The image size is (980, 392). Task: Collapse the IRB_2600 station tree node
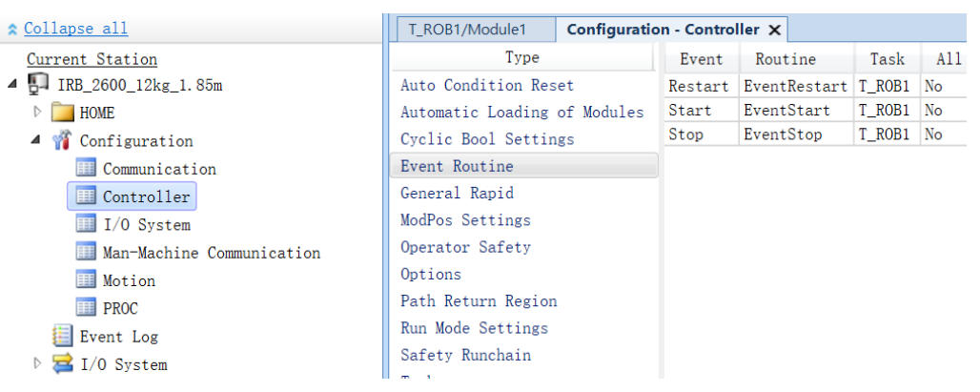pos(12,85)
